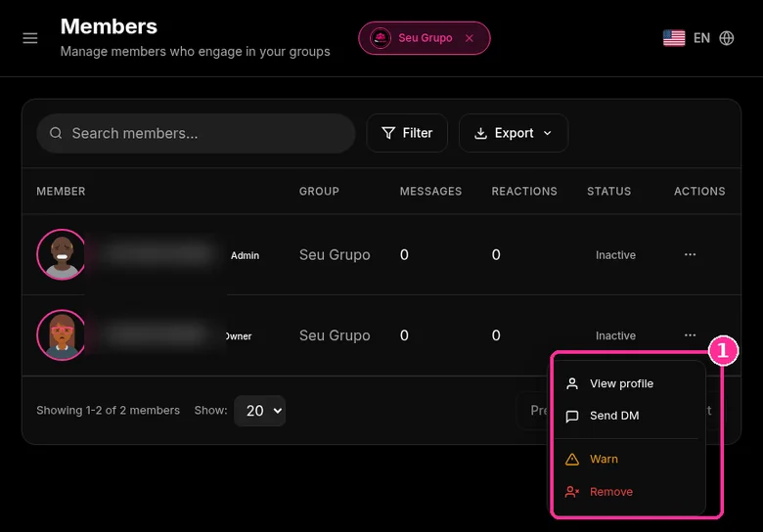Change the Show 20 page size dropdown
The height and width of the screenshot is (532, 763).
pyautogui.click(x=259, y=411)
